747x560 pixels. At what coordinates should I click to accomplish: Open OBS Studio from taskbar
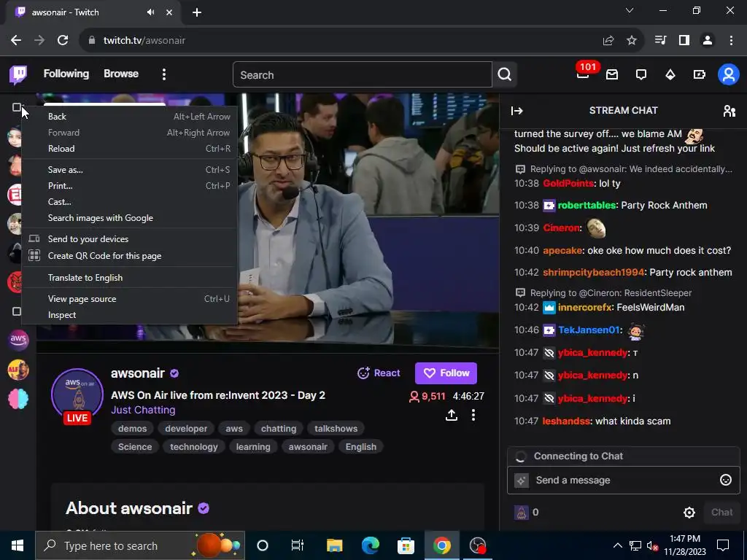pos(477,545)
